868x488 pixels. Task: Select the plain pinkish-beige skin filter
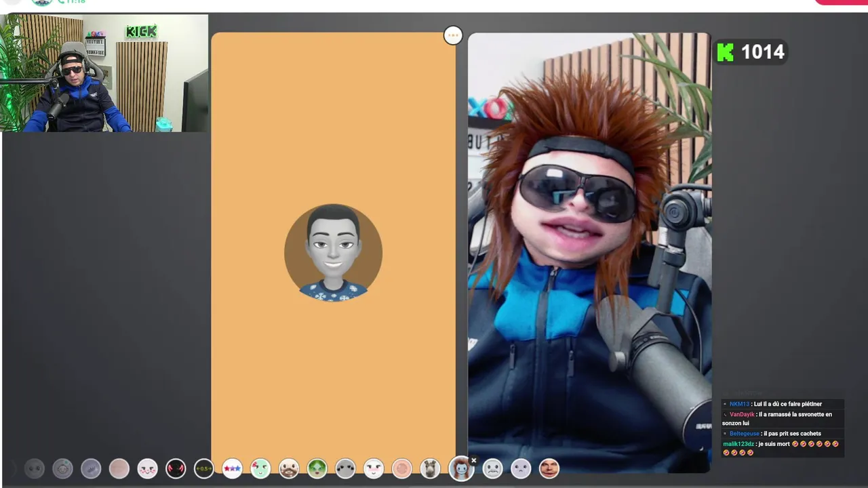(x=119, y=468)
